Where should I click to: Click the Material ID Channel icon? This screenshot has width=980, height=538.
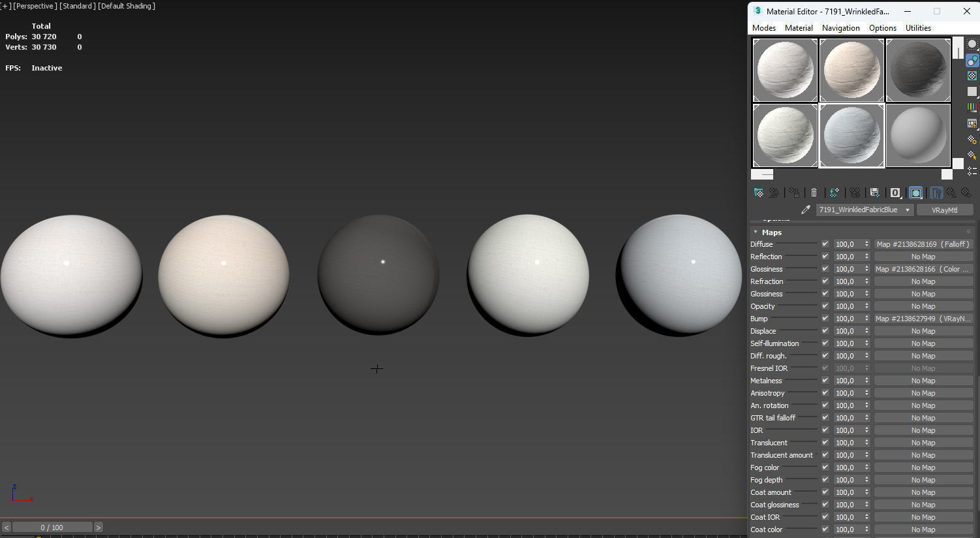pyautogui.click(x=896, y=193)
